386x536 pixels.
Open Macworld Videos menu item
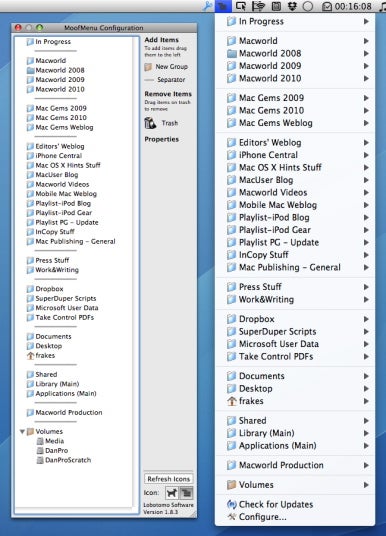(295, 192)
